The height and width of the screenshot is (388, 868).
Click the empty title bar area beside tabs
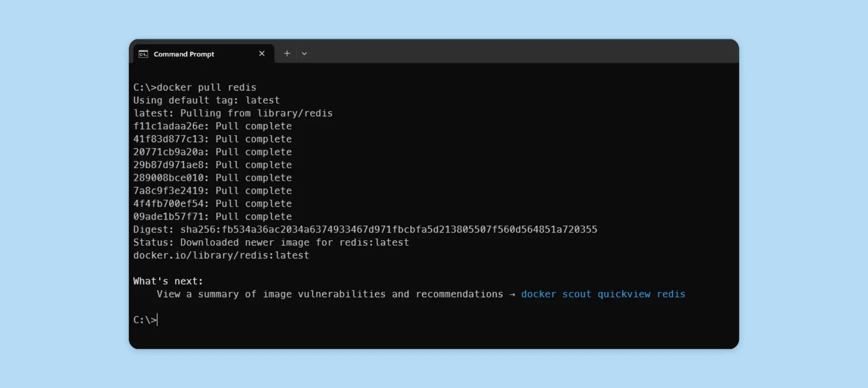pos(520,52)
